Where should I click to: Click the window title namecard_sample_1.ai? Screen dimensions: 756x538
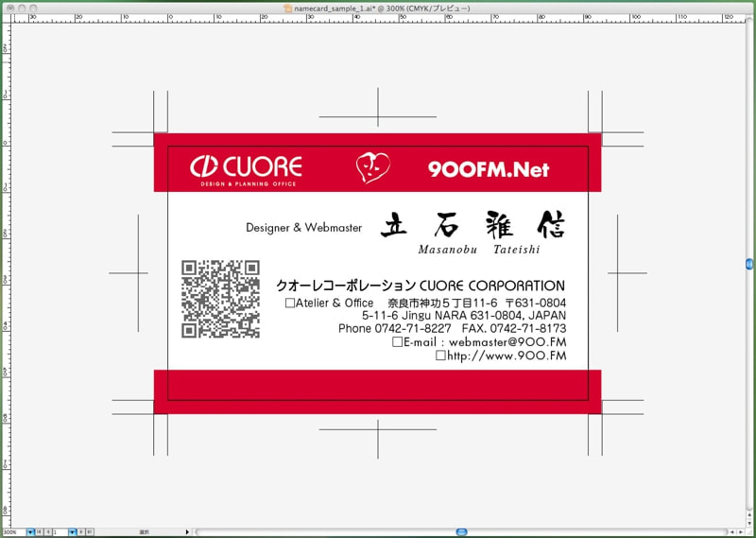382,9
